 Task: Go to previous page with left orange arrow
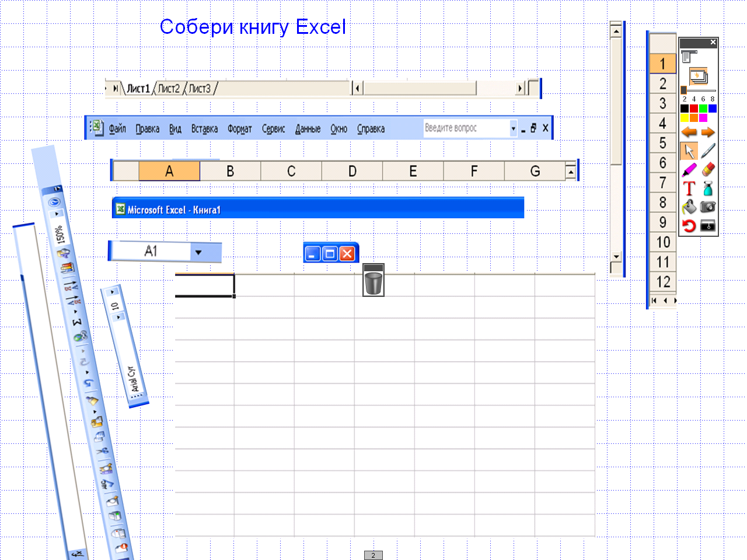[689, 132]
